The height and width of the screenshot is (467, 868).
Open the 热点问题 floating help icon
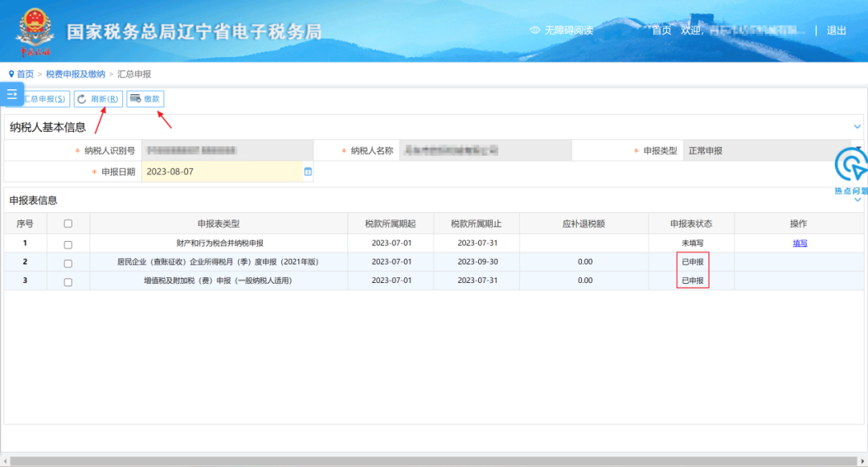[x=851, y=167]
